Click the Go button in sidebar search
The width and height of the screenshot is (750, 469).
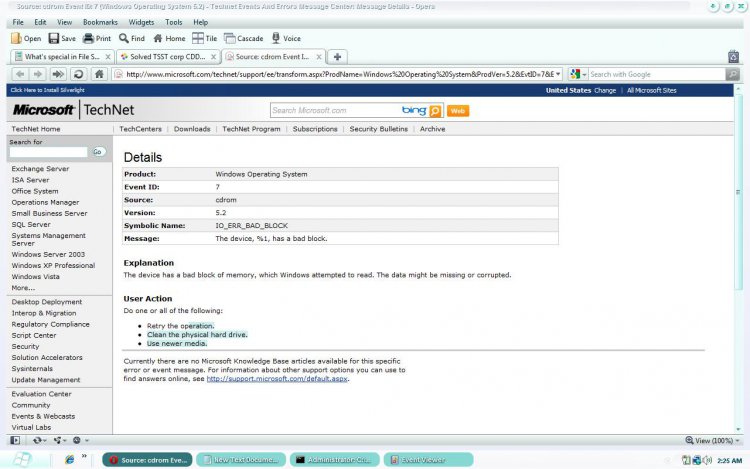click(98, 152)
